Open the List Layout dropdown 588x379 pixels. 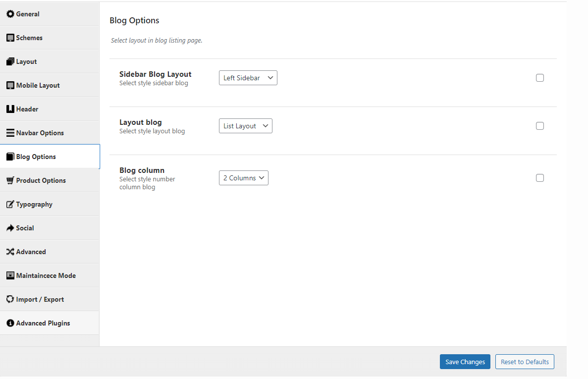click(245, 126)
